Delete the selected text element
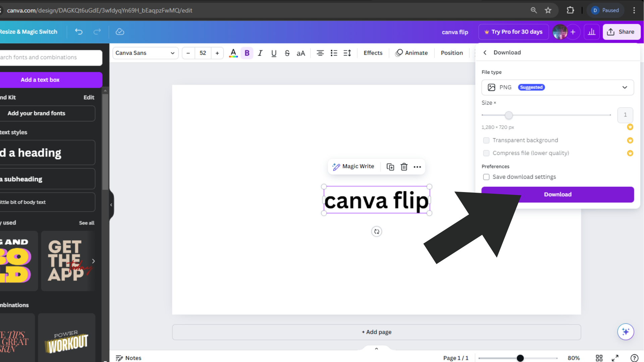 [404, 167]
